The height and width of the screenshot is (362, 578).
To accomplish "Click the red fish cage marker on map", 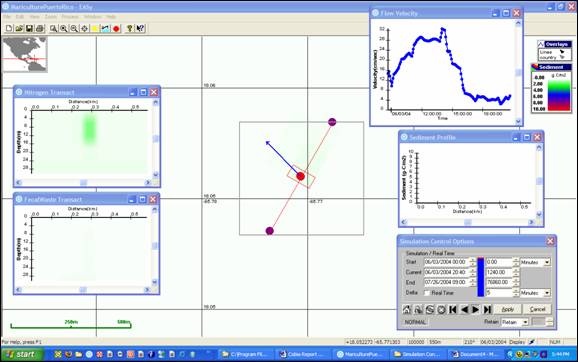I will [300, 176].
